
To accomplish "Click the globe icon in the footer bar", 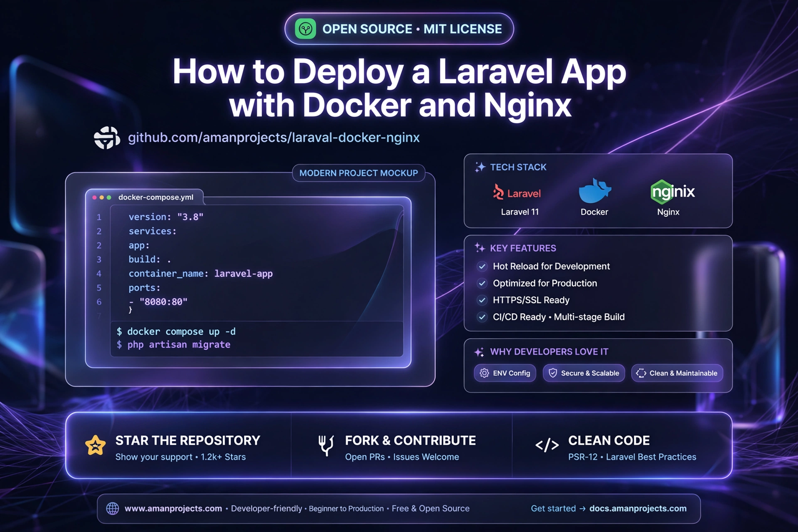I will click(x=112, y=508).
